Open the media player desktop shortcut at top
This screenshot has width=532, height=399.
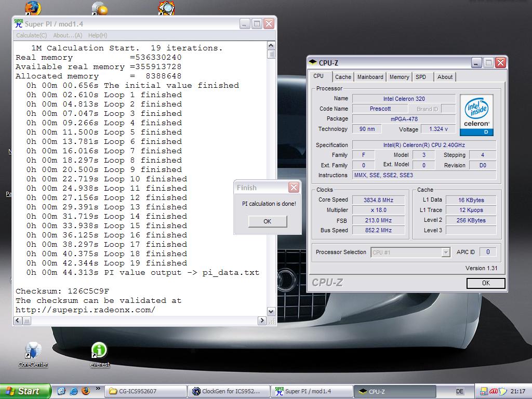click(100, 8)
